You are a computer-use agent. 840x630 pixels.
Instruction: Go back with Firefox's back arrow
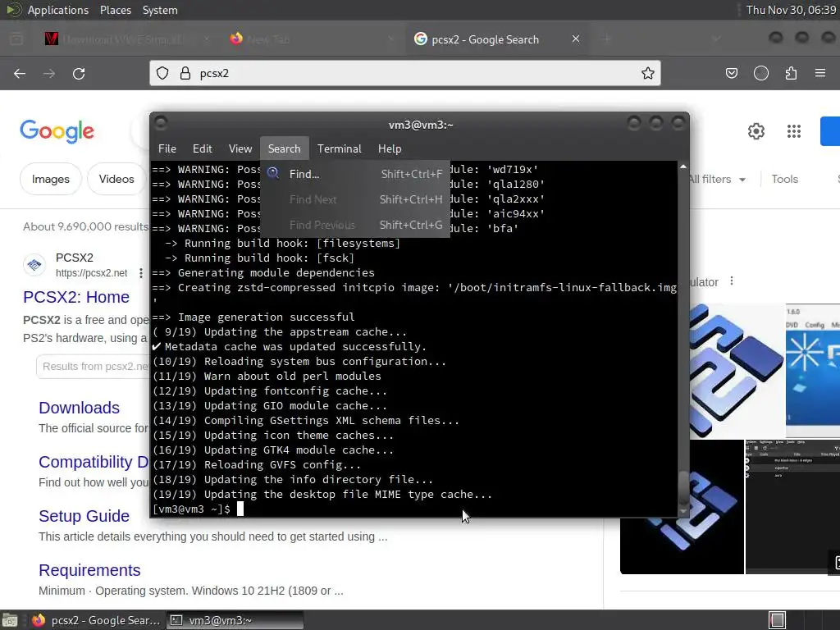pyautogui.click(x=20, y=73)
